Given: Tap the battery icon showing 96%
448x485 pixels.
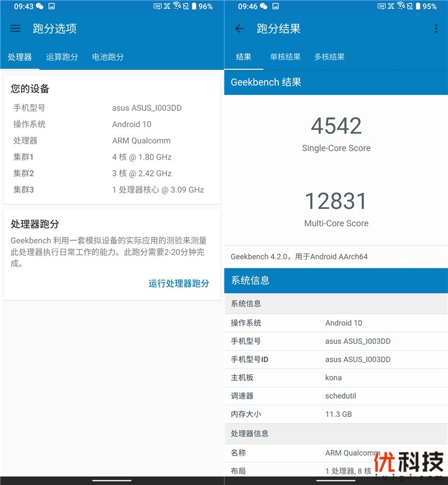Looking at the screenshot, I should (194, 7).
